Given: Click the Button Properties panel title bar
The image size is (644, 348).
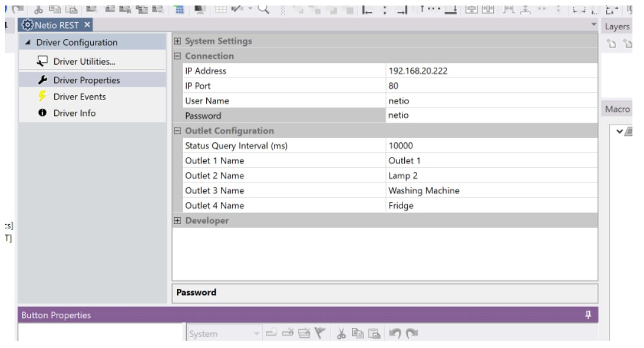Looking at the screenshot, I should click(307, 314).
